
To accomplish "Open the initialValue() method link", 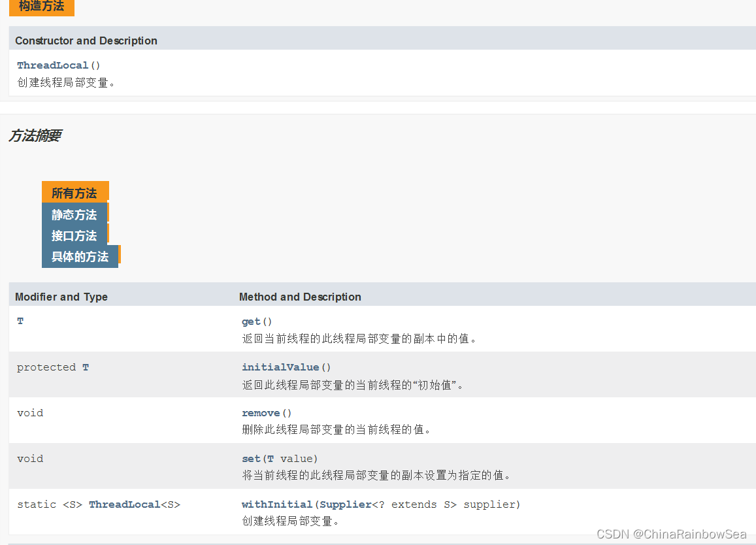I will [x=280, y=367].
